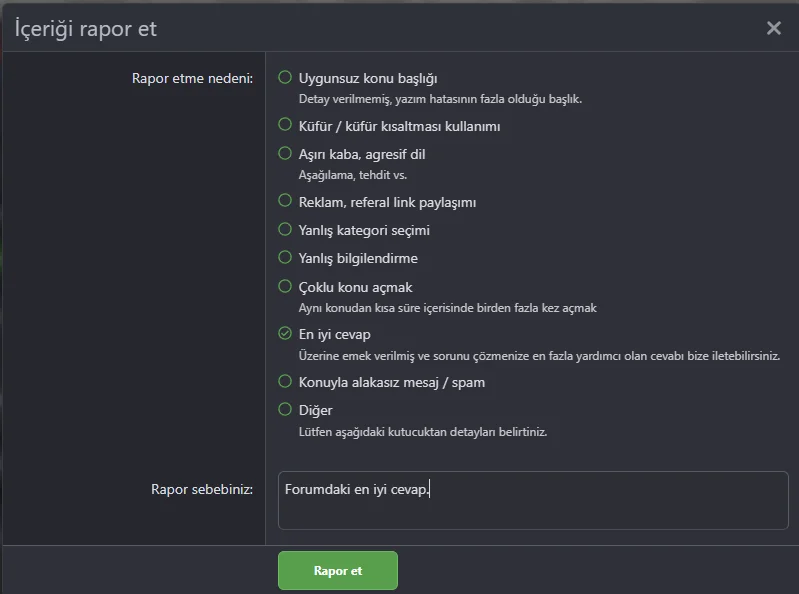The height and width of the screenshot is (594, 799).
Task: Select 'Yanlış kategori seçimi' as the reason
Action: (x=286, y=229)
